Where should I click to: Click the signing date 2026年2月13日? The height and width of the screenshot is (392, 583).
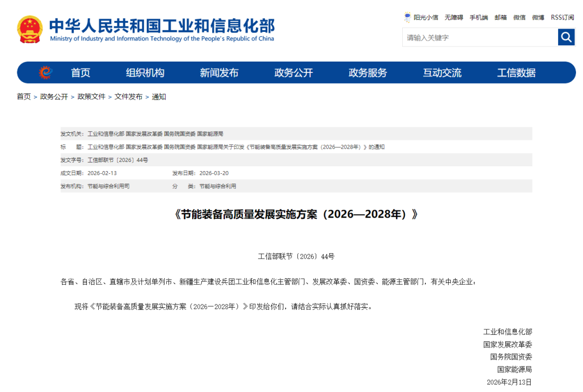pos(509,382)
